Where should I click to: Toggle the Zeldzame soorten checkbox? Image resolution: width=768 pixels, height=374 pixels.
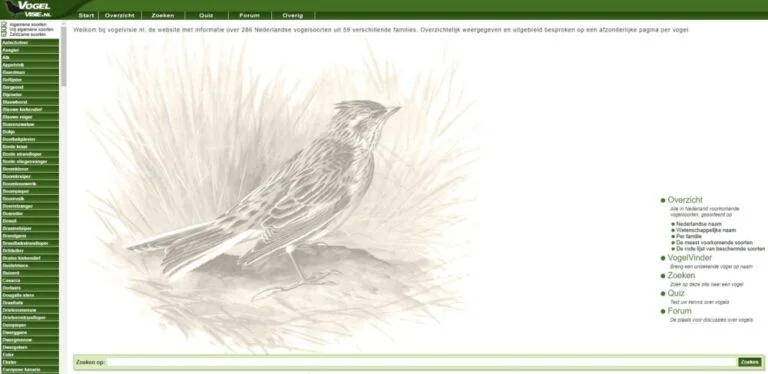pyautogui.click(x=4, y=35)
